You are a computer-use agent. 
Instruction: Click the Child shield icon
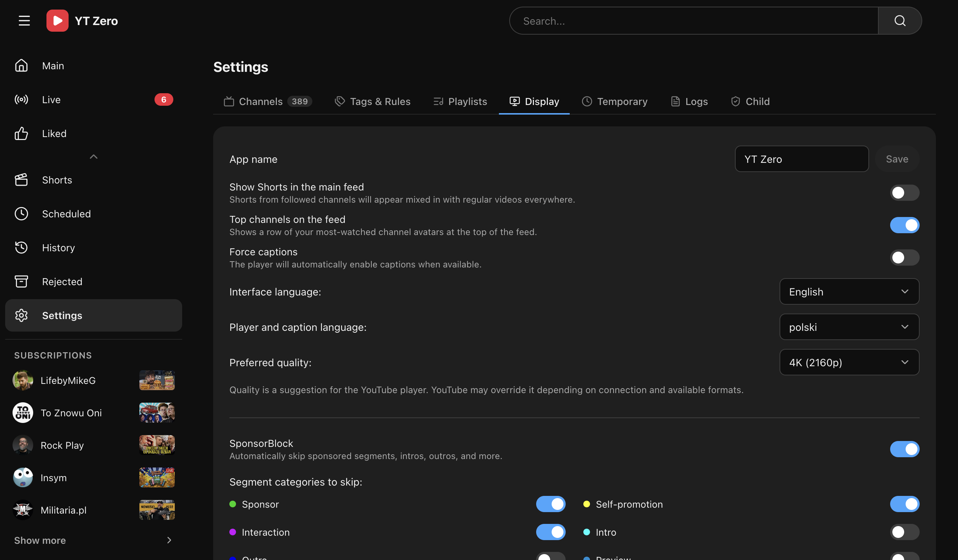pos(736,101)
